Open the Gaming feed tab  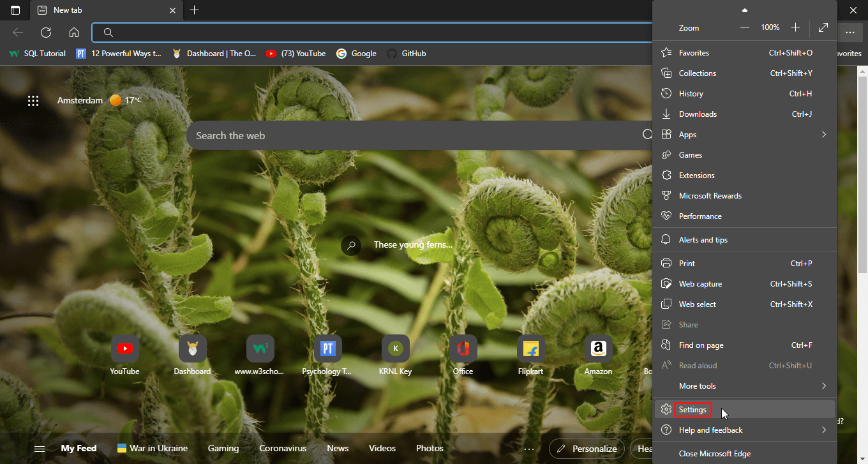pyautogui.click(x=223, y=449)
